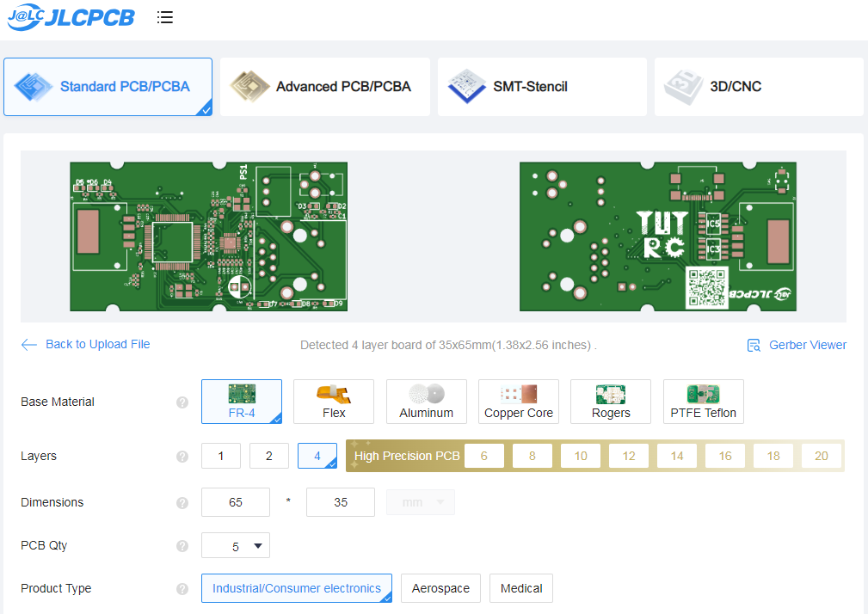Select 8 layers under High Precision PCB
The image size is (868, 614).
tap(532, 456)
